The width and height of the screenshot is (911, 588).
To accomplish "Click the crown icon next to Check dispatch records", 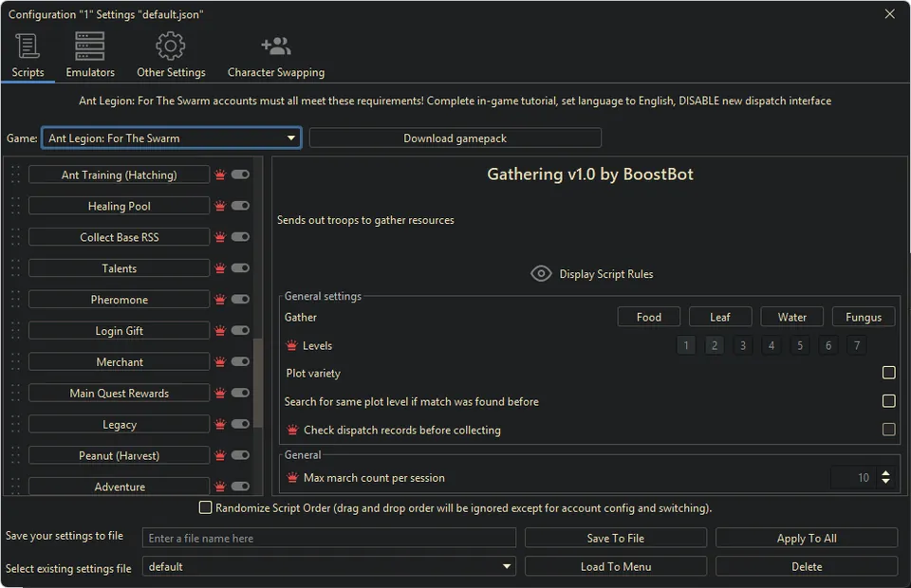I will point(293,431).
